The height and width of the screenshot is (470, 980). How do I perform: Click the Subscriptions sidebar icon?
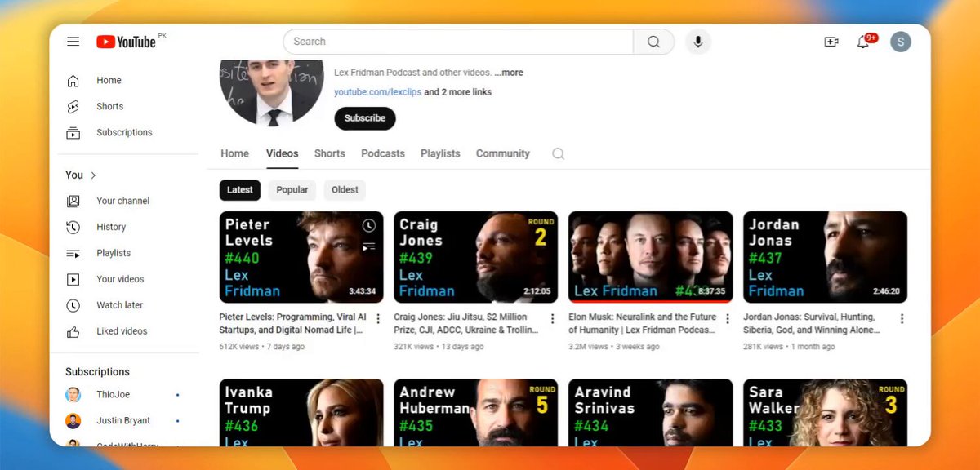[73, 133]
